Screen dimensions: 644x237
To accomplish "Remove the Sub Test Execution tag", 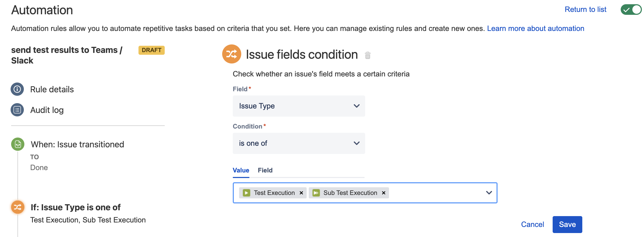I will (x=384, y=193).
